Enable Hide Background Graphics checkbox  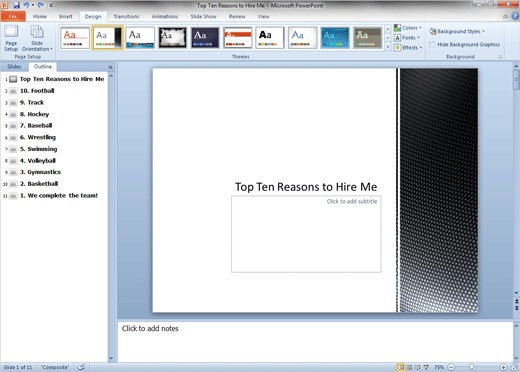[x=432, y=44]
